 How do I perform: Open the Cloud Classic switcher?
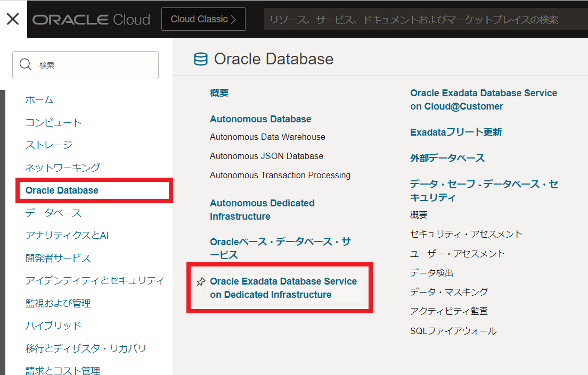coord(203,19)
